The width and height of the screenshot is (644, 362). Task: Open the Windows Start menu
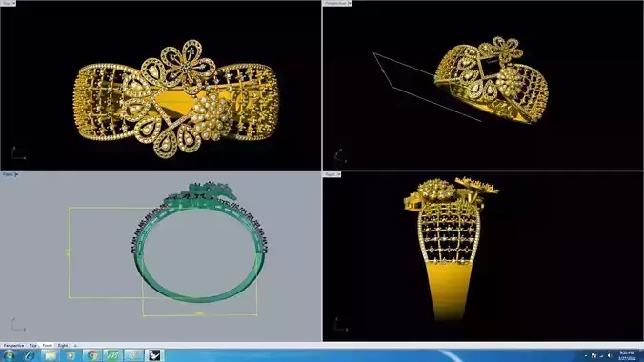click(x=9, y=355)
